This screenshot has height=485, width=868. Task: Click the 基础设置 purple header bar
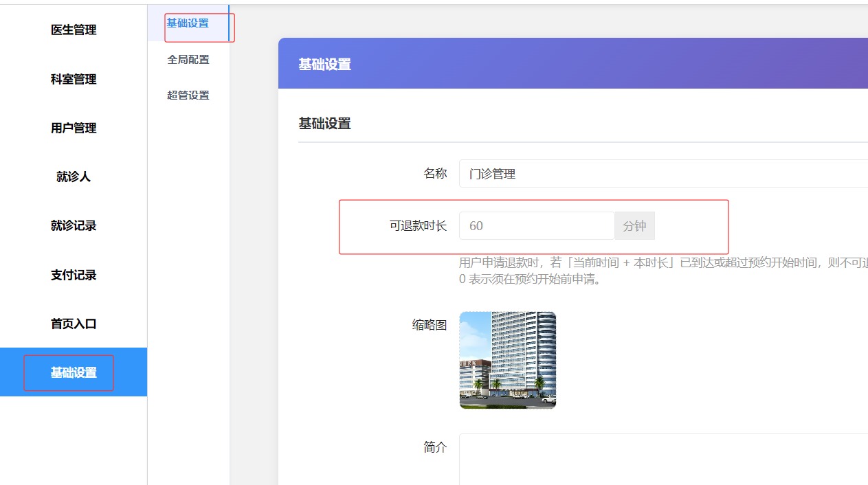[x=573, y=63]
